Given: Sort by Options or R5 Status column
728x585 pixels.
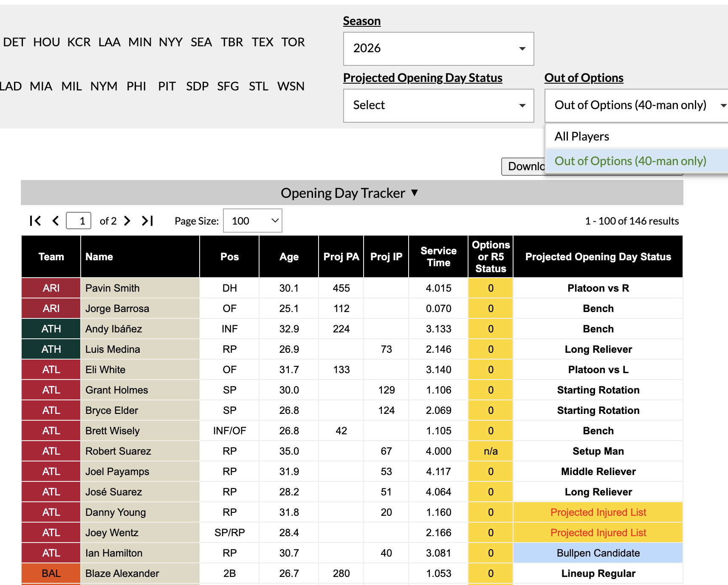Looking at the screenshot, I should pyautogui.click(x=490, y=257).
